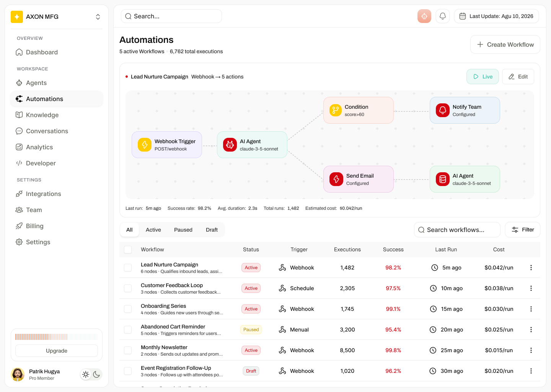Screen dimensions: 551x392
Task: Open the Last Update date picker
Action: coord(497,16)
